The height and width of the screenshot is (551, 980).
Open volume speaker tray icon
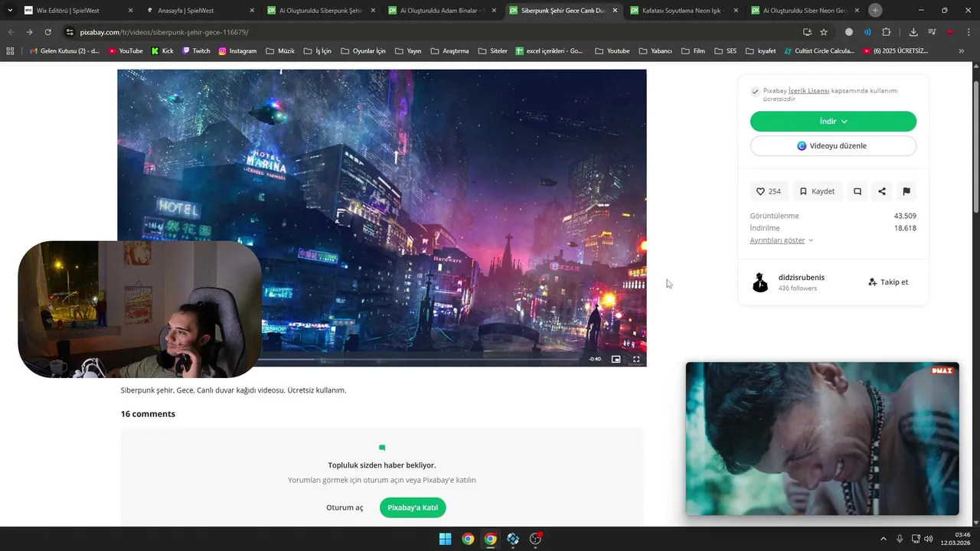coord(929,539)
